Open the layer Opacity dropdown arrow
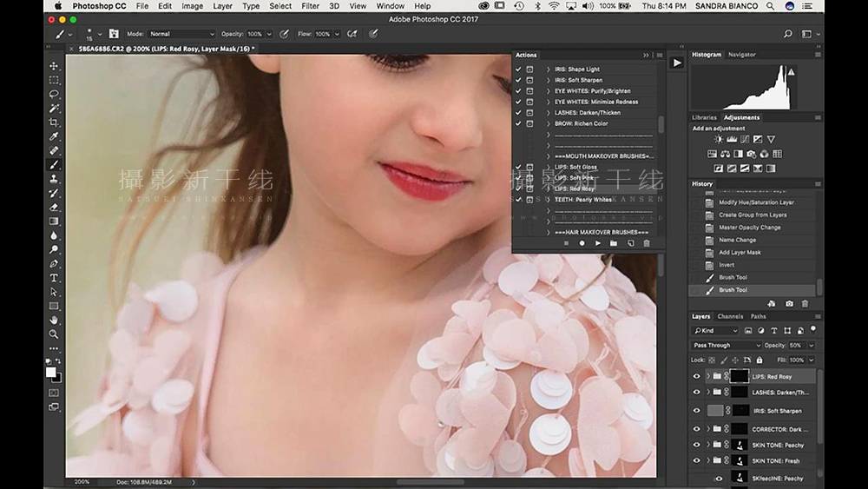The height and width of the screenshot is (489, 868). click(811, 345)
